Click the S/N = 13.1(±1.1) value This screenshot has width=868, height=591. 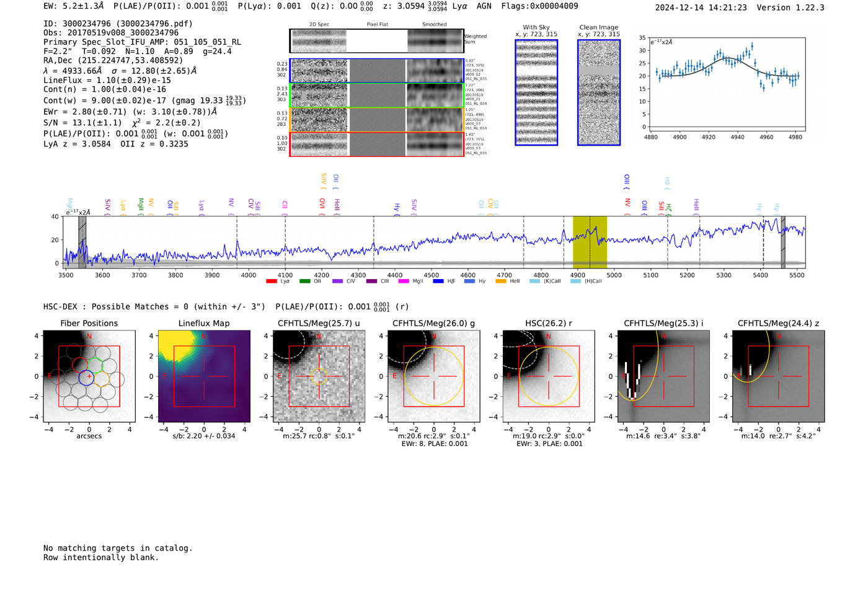82,123
